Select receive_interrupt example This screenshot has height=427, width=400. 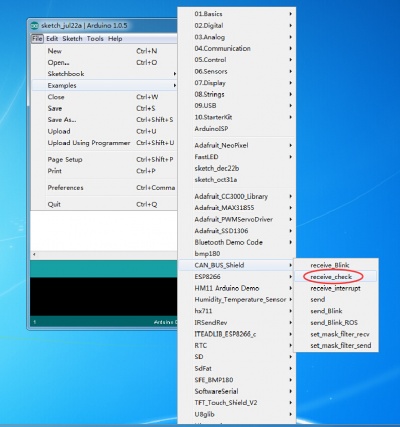(336, 288)
